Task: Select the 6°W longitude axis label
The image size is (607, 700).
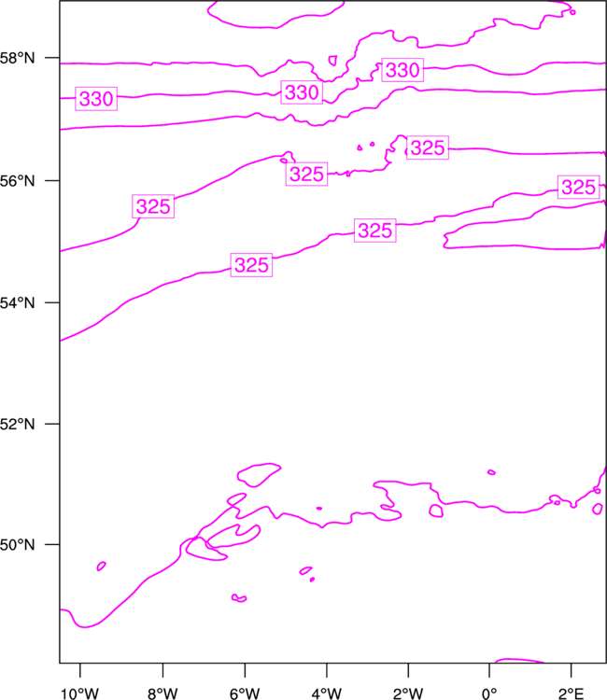Action: 245,693
